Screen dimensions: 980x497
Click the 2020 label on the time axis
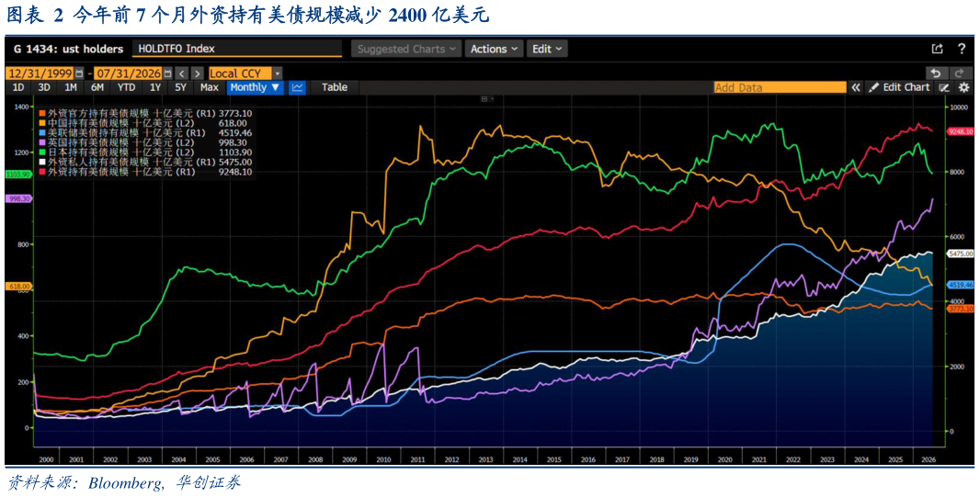(724, 459)
